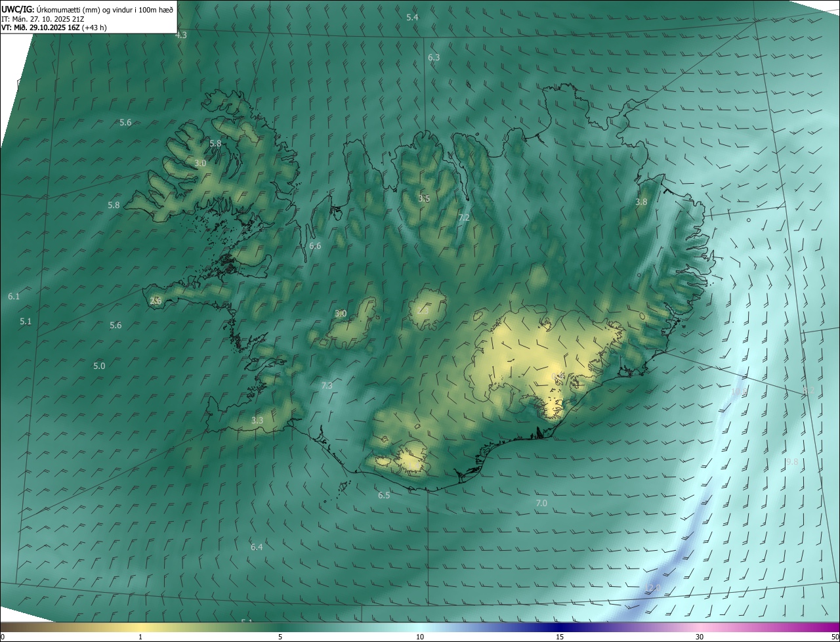
Task: Click the 3.8 value label on the map
Action: pyautogui.click(x=641, y=202)
